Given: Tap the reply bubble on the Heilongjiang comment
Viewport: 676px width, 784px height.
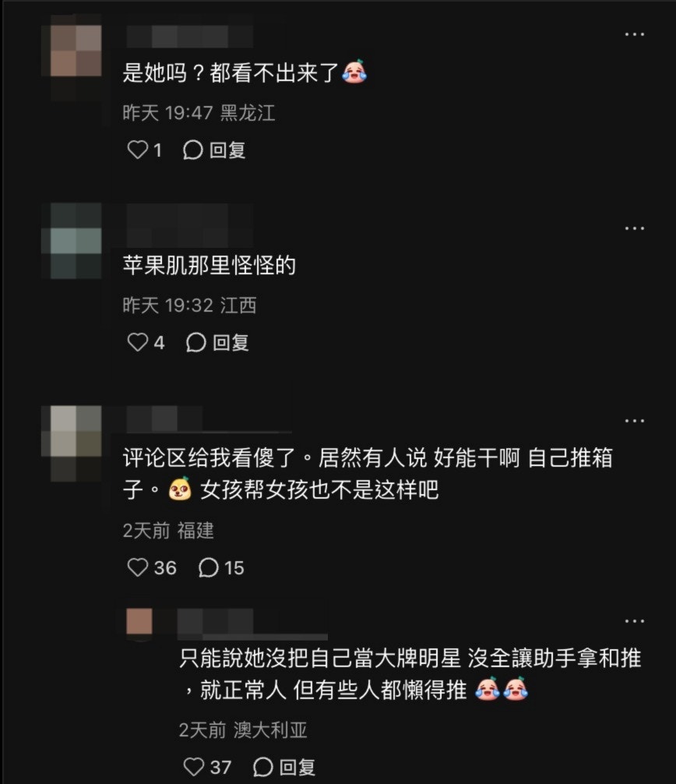Looking at the screenshot, I should click(x=193, y=150).
